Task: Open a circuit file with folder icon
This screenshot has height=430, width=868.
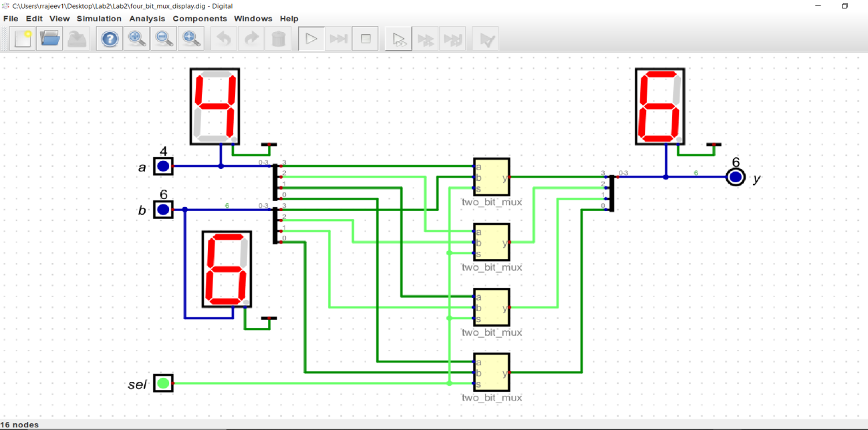Action: click(50, 39)
